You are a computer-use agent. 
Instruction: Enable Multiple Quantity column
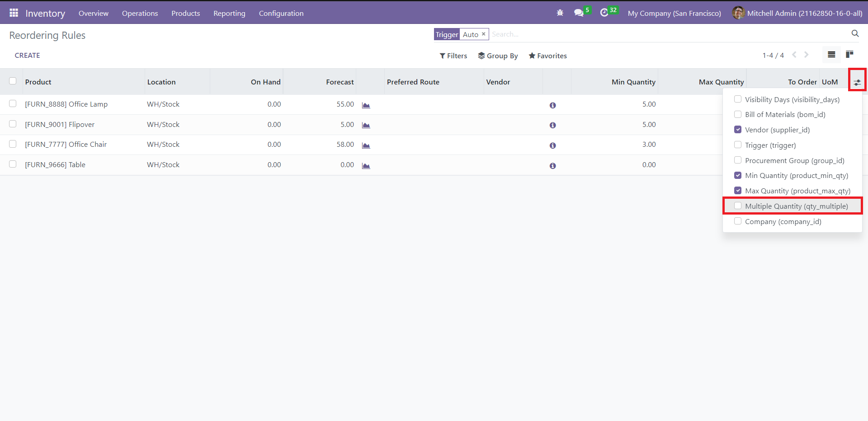click(738, 206)
